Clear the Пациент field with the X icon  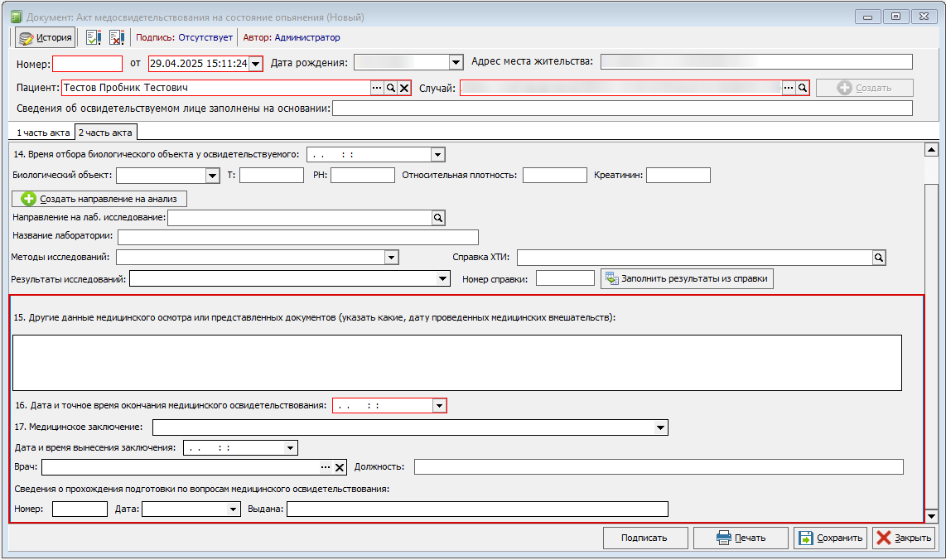(x=404, y=88)
